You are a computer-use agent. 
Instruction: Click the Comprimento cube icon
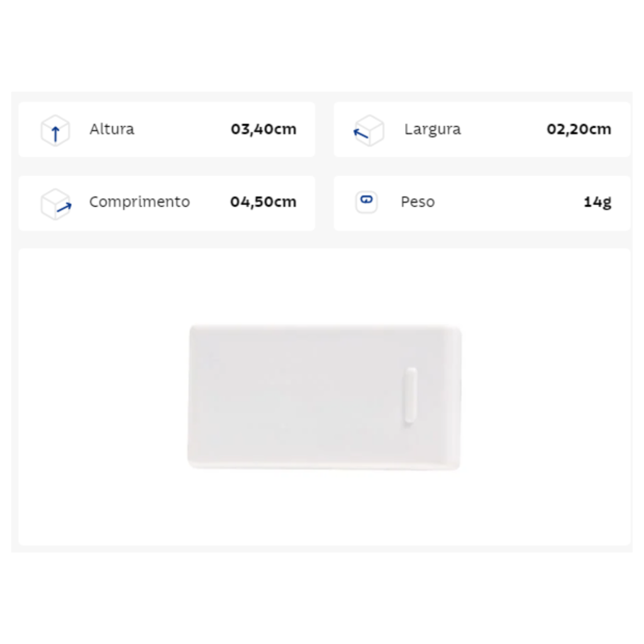pos(56,204)
